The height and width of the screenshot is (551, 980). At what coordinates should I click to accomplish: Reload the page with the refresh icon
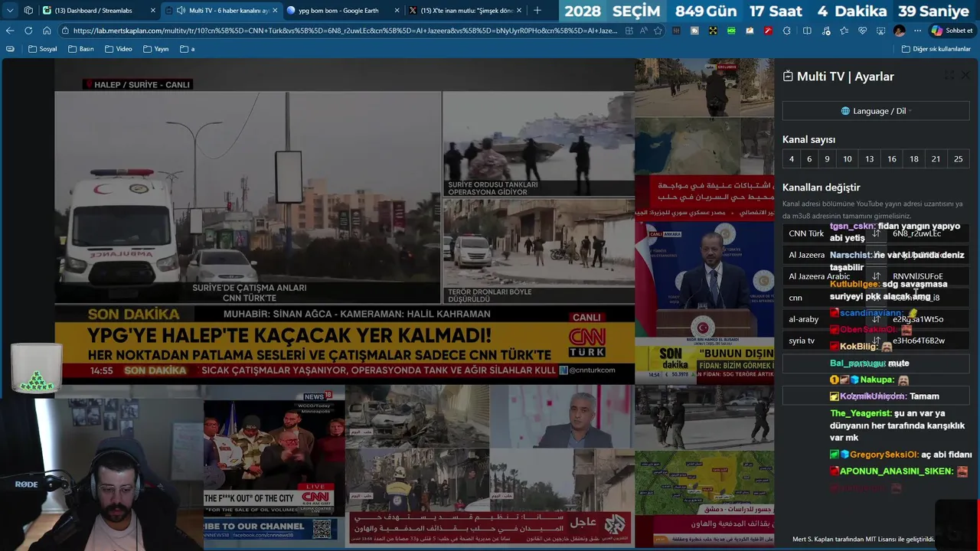[28, 31]
